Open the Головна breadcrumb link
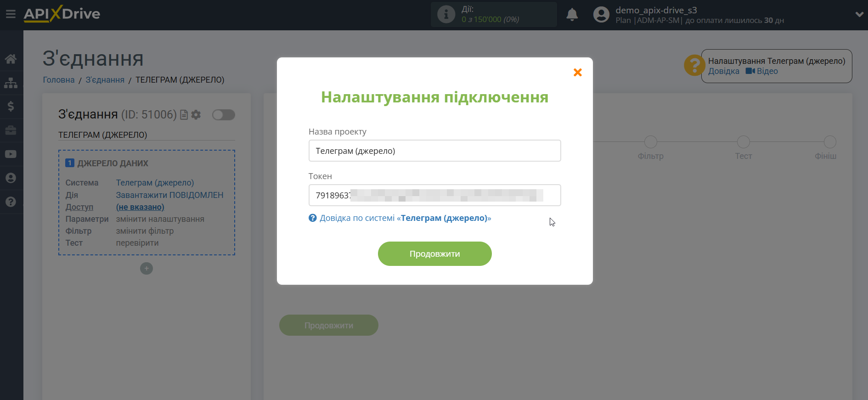The height and width of the screenshot is (400, 868). [59, 80]
